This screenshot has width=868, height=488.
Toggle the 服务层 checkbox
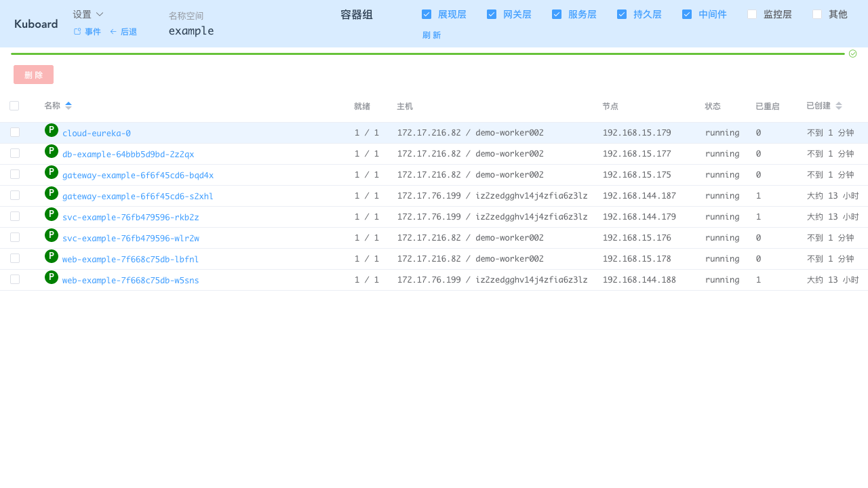557,14
